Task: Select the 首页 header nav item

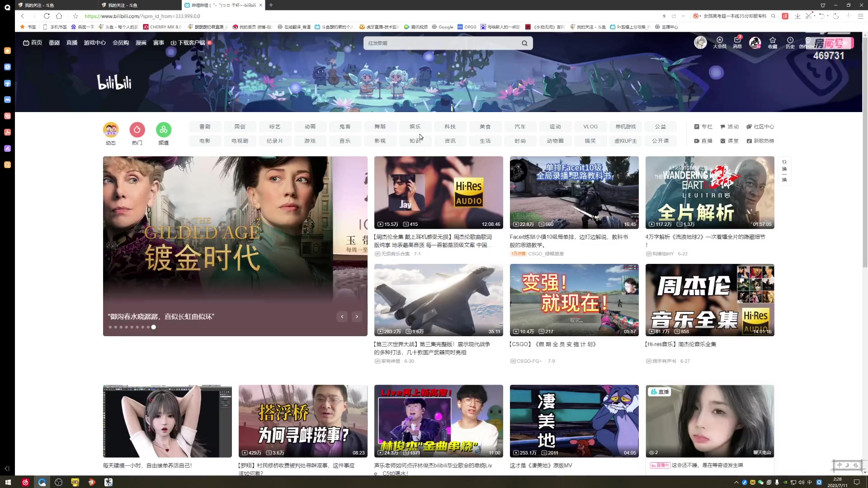Action: click(33, 42)
